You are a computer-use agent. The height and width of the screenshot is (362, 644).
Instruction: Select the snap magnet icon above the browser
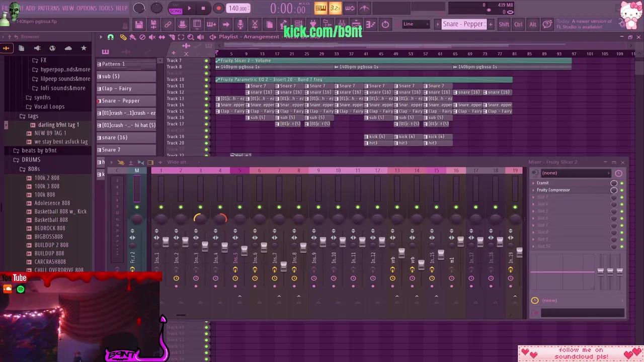click(x=111, y=37)
